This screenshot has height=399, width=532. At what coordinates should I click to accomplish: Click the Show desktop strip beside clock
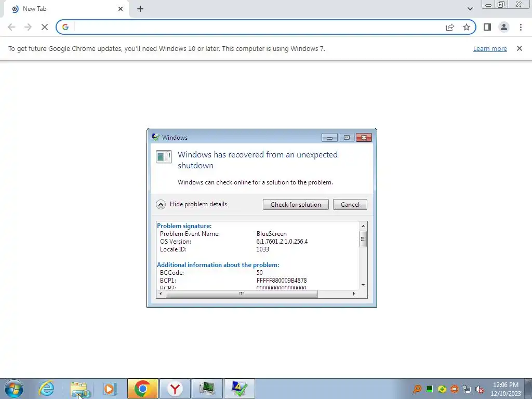(528, 389)
